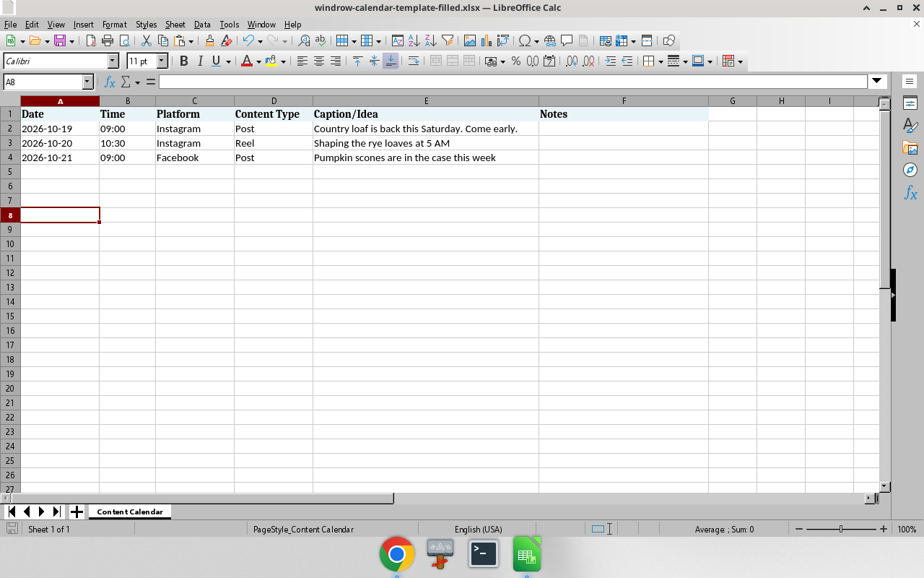Format selected cells as percent
Viewport: 924px width, 578px height.
(x=516, y=61)
